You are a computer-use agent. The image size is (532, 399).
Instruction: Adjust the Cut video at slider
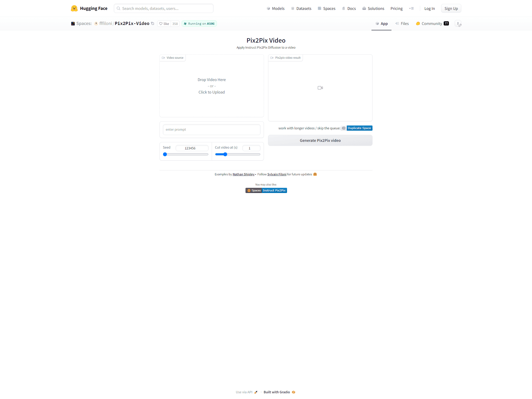point(238,154)
